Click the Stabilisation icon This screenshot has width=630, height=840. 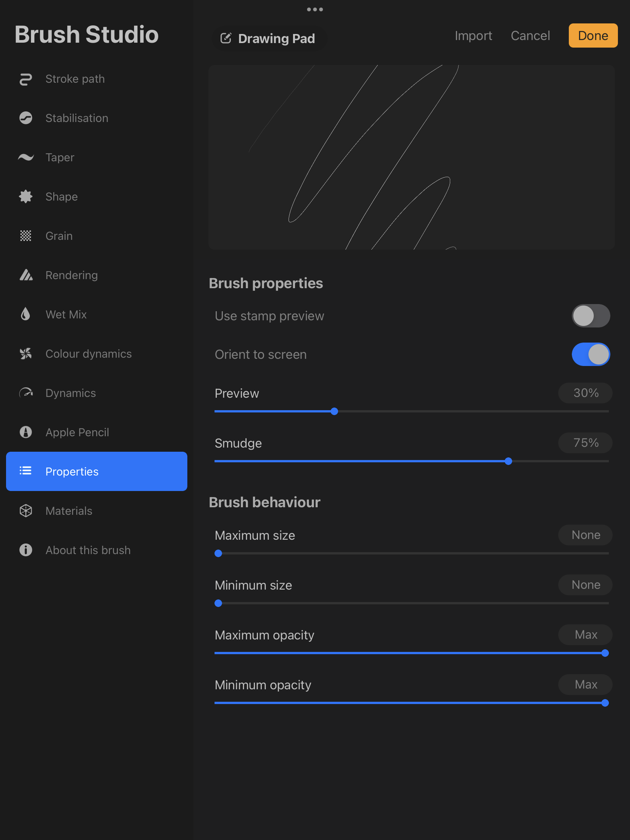[26, 118]
